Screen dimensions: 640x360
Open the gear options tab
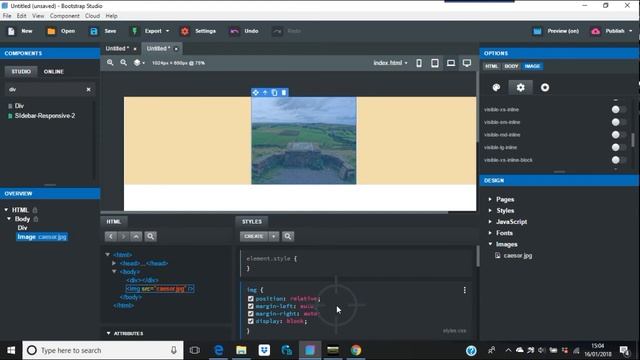point(520,87)
